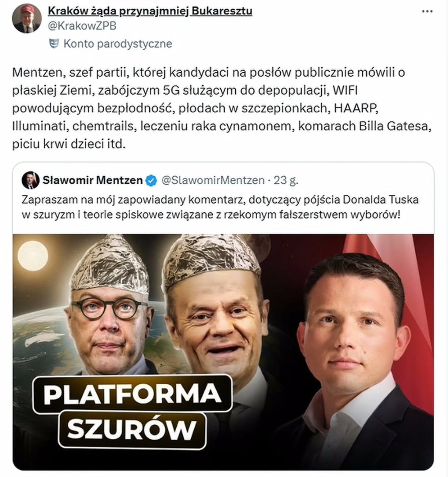
Task: Click the Sławomir Mentzen display name
Action: [x=92, y=180]
